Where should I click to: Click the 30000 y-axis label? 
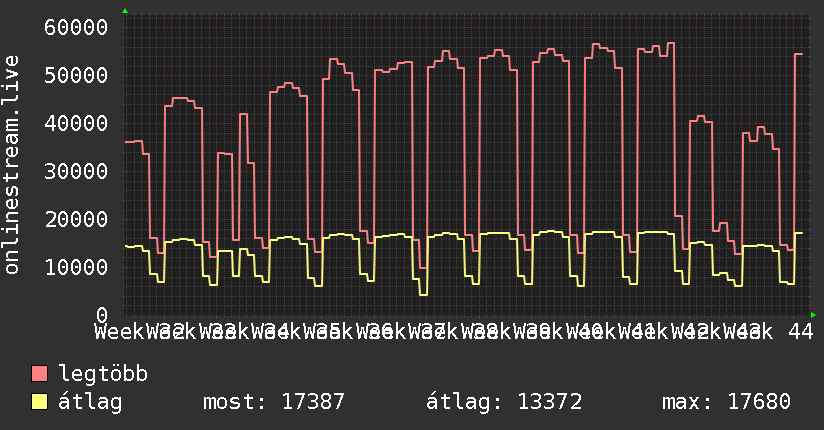click(76, 171)
